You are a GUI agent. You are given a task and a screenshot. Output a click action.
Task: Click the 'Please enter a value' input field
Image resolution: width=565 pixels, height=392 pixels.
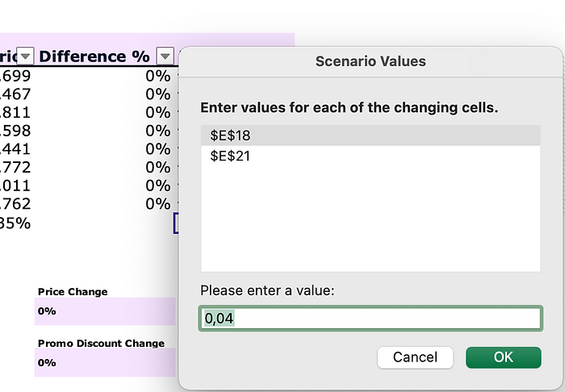(370, 319)
